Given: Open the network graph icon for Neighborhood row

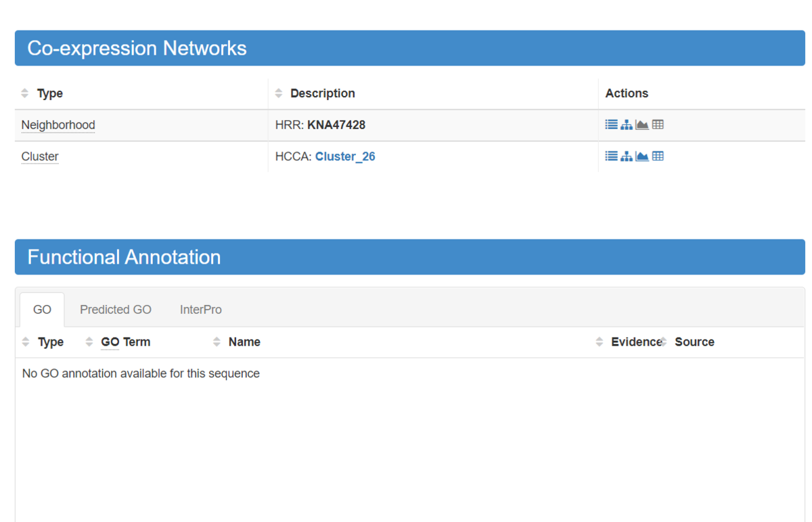Looking at the screenshot, I should coord(627,124).
